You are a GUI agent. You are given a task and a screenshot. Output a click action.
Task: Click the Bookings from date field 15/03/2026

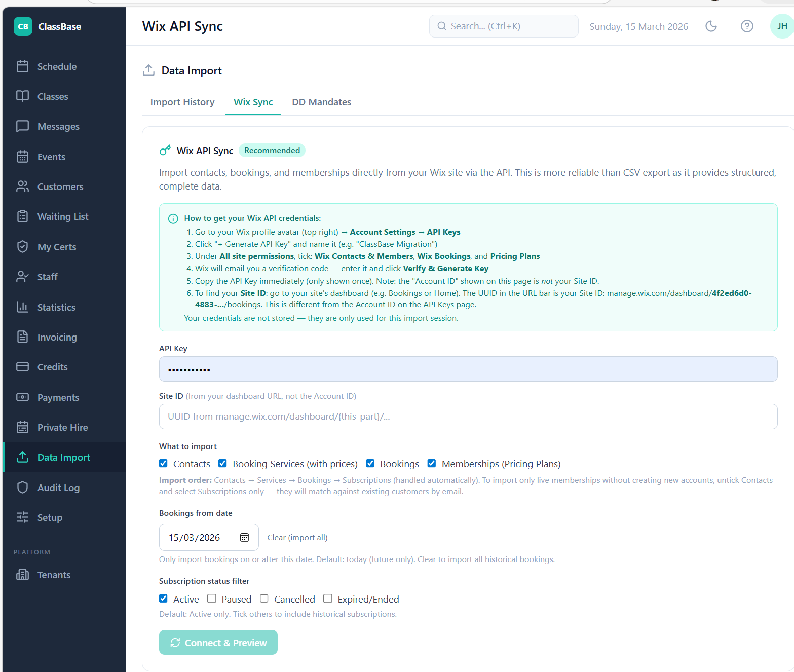click(209, 537)
